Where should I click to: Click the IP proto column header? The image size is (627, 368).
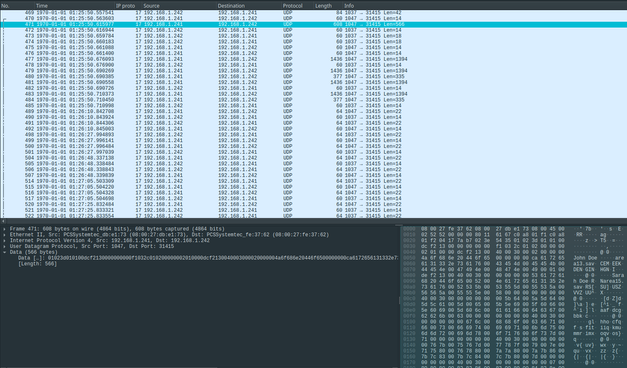[x=128, y=6]
